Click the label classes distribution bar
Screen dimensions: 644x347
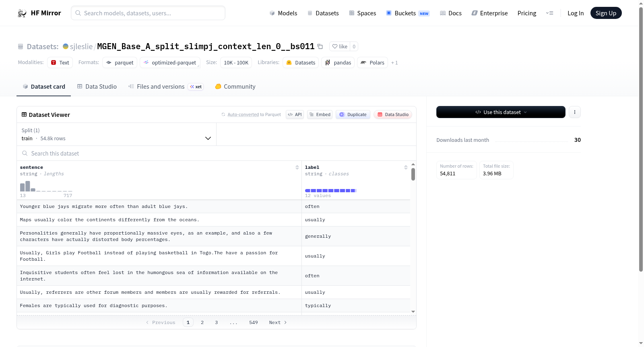click(330, 191)
